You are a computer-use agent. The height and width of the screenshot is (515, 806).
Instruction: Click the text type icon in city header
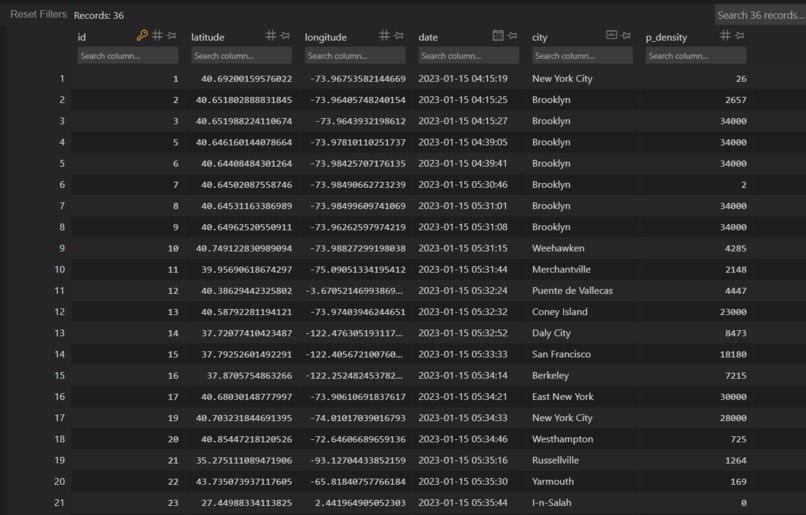[x=612, y=35]
